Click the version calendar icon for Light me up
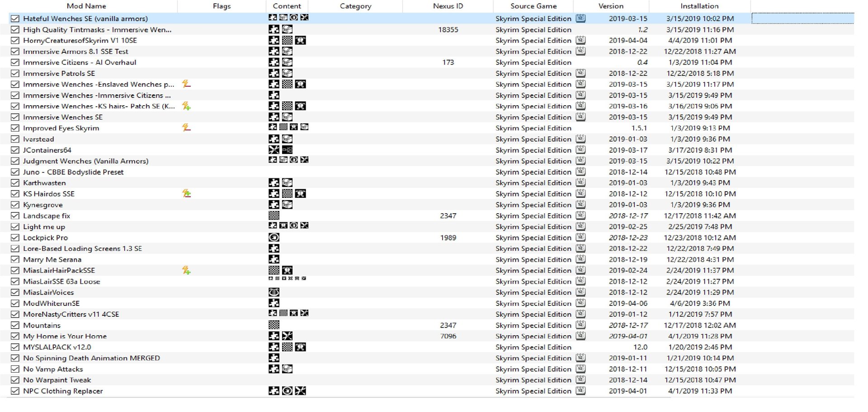The image size is (868, 412). click(581, 227)
